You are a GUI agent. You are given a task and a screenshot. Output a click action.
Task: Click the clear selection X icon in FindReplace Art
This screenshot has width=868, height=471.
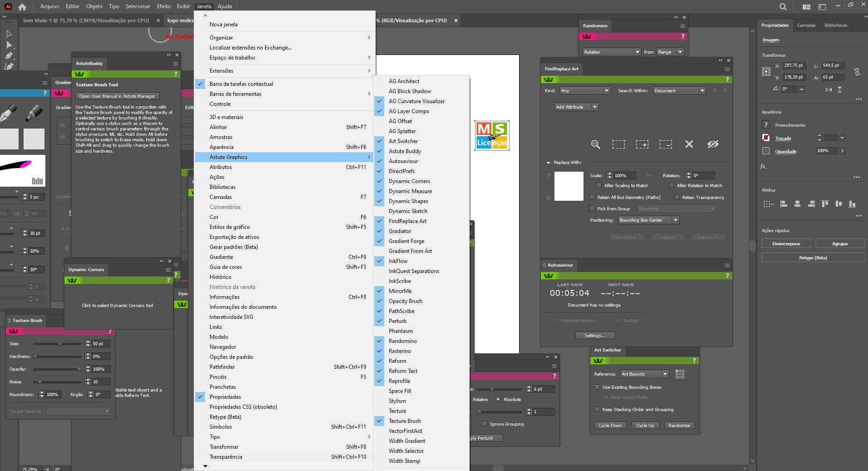689,144
